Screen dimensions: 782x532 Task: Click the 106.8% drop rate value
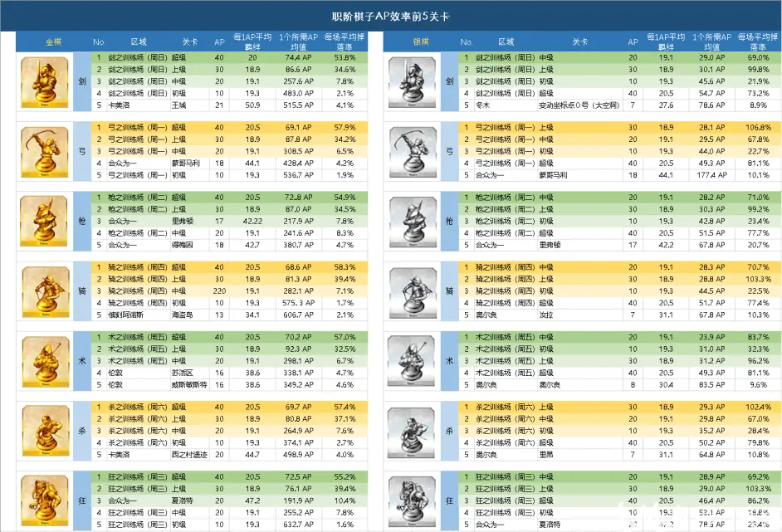tap(758, 127)
